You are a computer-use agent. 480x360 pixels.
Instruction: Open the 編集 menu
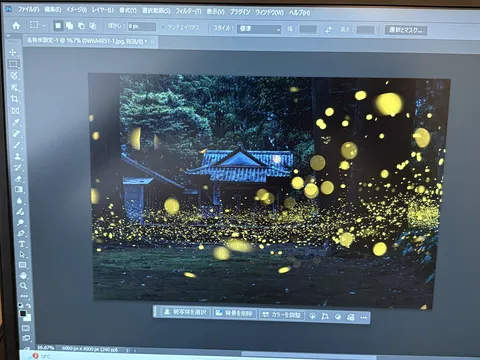[x=53, y=10]
